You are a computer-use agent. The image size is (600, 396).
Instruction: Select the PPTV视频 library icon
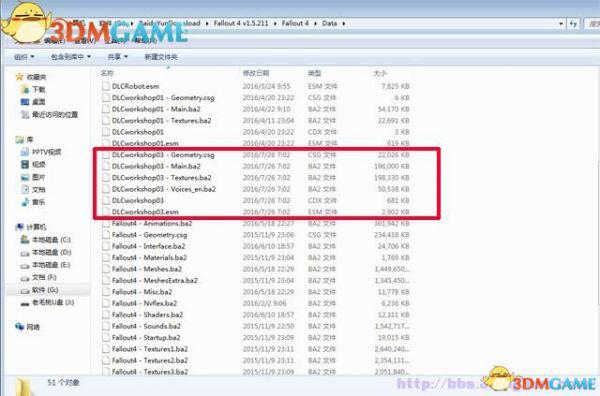[25, 152]
